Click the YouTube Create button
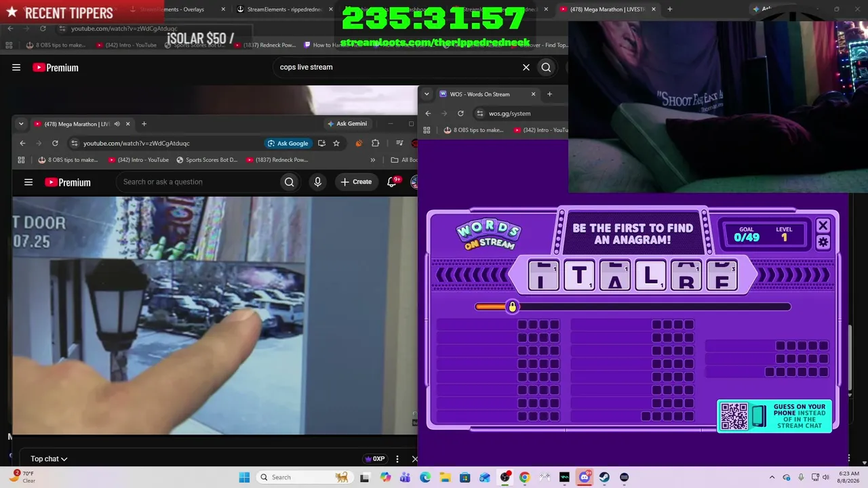The image size is (868, 488). (356, 182)
